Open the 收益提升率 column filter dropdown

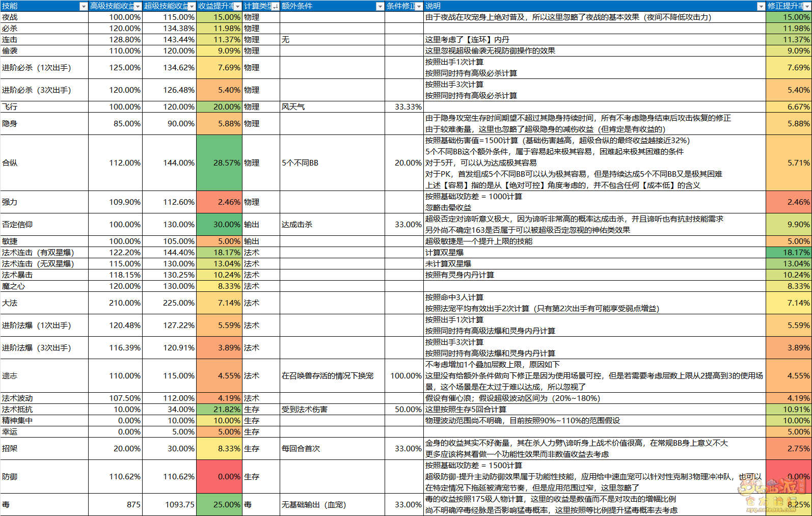coord(237,6)
